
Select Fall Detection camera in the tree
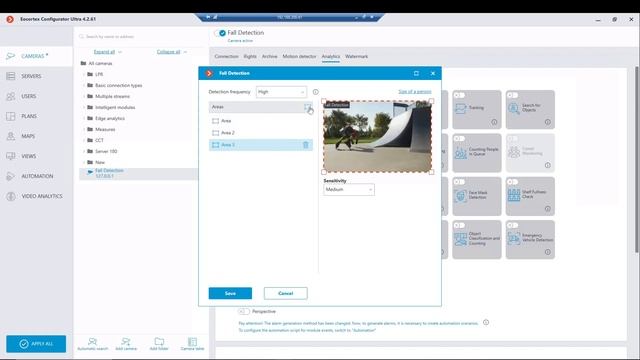(x=138, y=173)
